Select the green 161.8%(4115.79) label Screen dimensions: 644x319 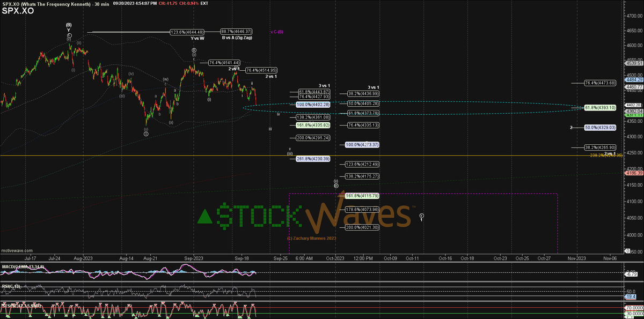363,196
